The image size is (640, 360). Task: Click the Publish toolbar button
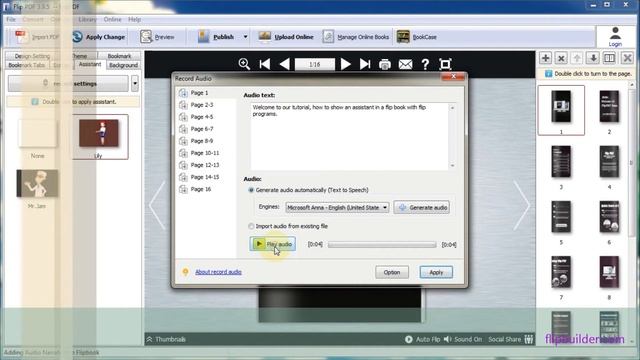pyautogui.click(x=216, y=37)
